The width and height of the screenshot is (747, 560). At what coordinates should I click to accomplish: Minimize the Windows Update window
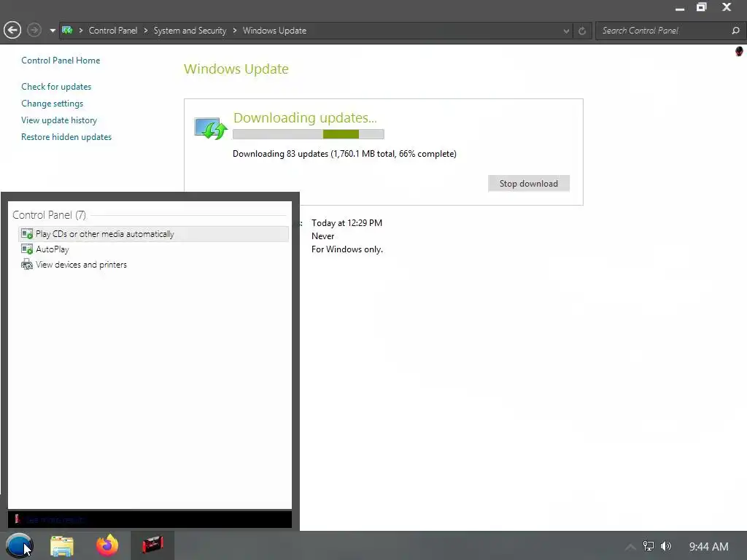[680, 7]
